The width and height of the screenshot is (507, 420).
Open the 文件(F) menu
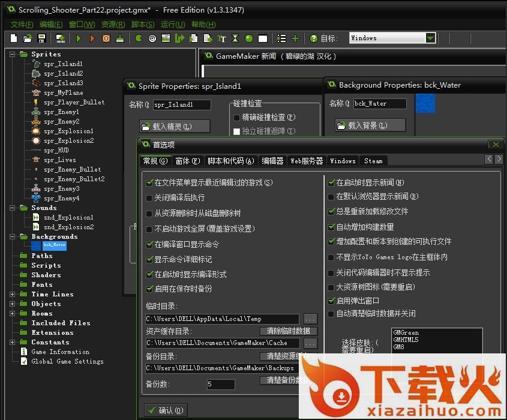[22, 25]
